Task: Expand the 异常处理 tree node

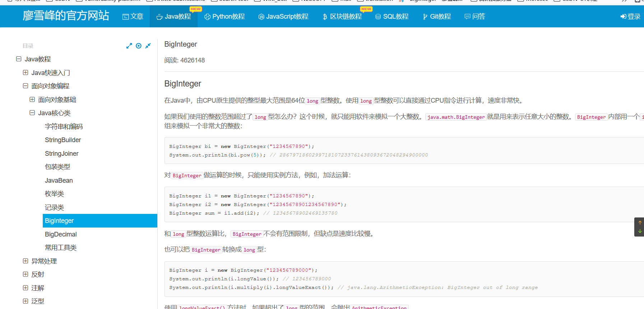Action: pos(26,261)
